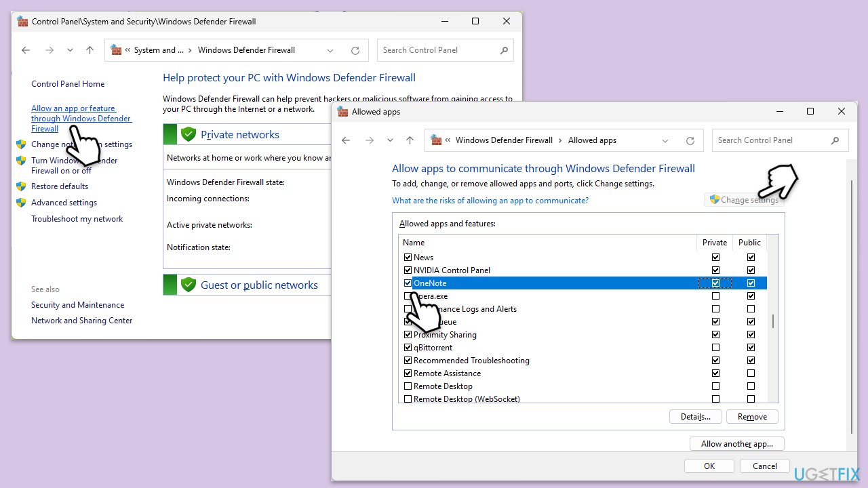Refresh the Windows Defender Firewall window
This screenshot has height=488, width=868.
click(355, 50)
